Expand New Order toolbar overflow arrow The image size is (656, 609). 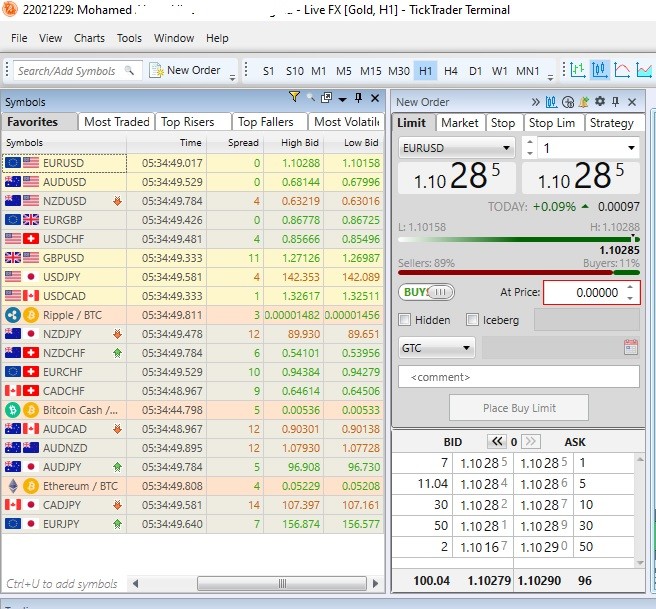(232, 77)
